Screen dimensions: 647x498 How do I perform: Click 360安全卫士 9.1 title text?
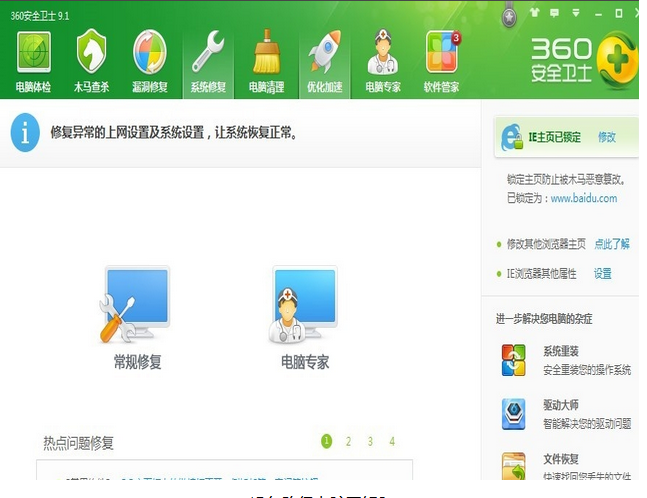point(40,16)
